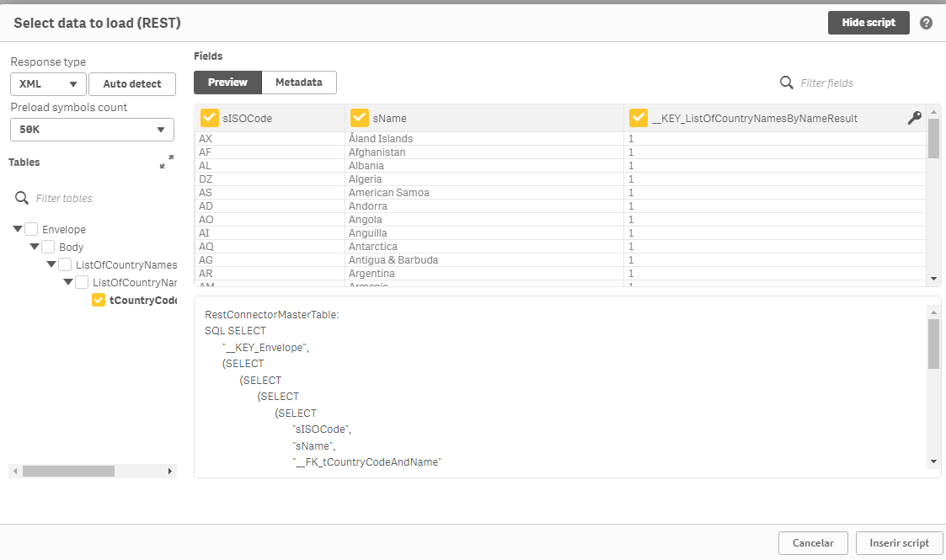946x560 pixels.
Task: Click the script pane scrollbar down arrow
Action: 934,461
